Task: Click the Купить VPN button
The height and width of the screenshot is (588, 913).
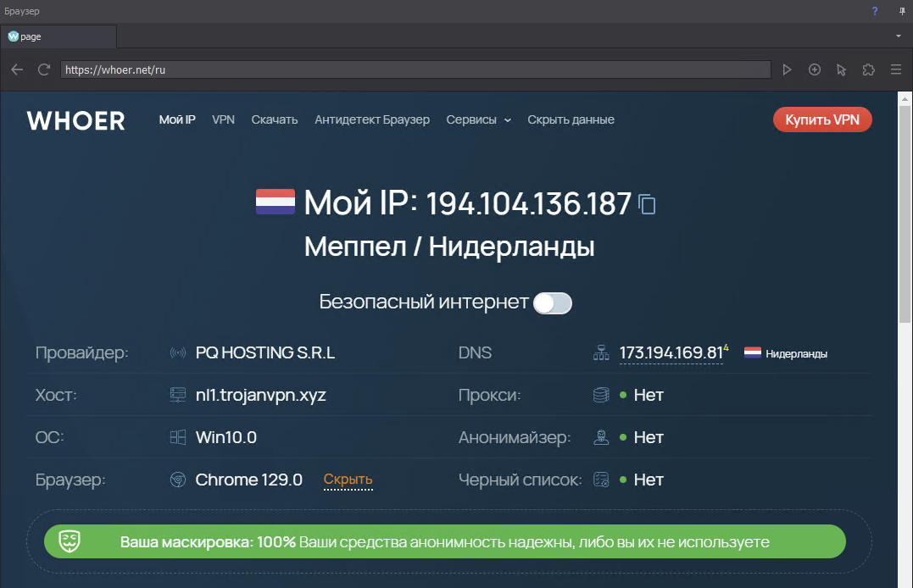Action: click(822, 119)
